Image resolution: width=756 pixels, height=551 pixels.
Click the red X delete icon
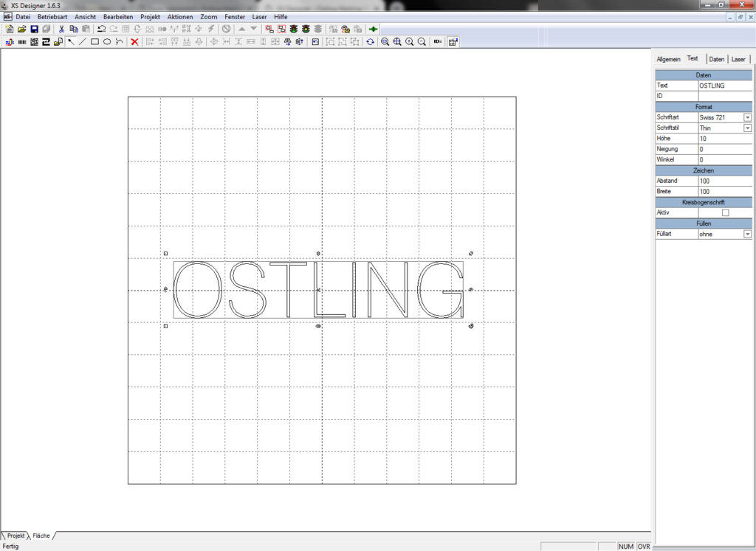(134, 42)
